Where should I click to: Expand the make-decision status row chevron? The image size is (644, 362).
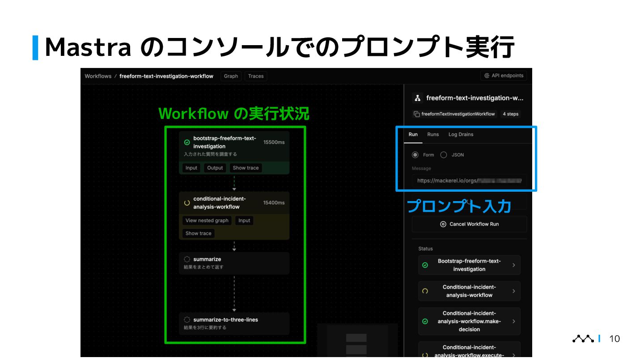(513, 321)
